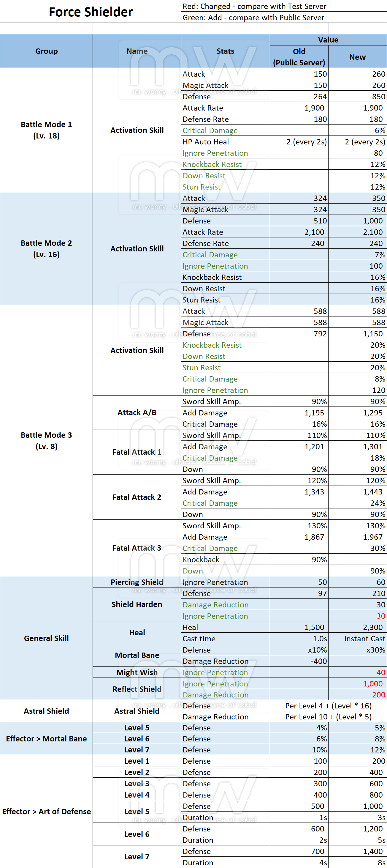Screen dimensions: 387x868
Task: Select the General Skill group cell
Action: (46, 638)
